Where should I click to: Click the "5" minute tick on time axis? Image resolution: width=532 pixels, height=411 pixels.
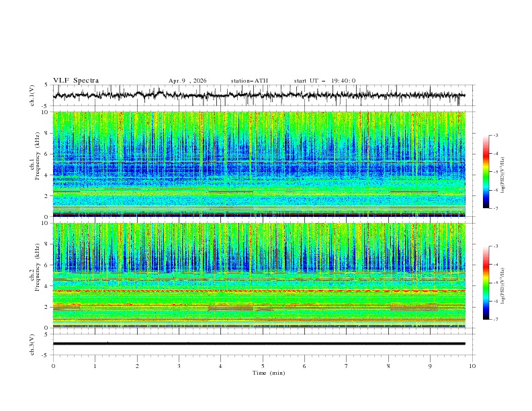coord(263,366)
